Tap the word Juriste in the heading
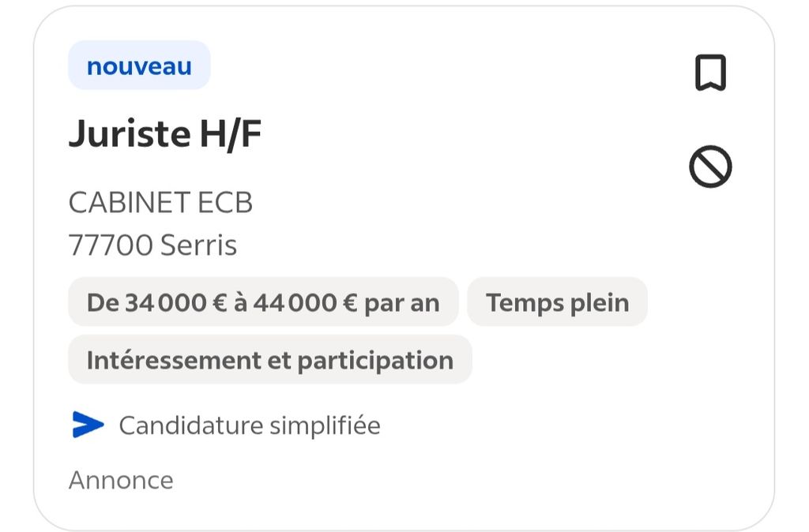The width and height of the screenshot is (809, 532). pos(130,135)
